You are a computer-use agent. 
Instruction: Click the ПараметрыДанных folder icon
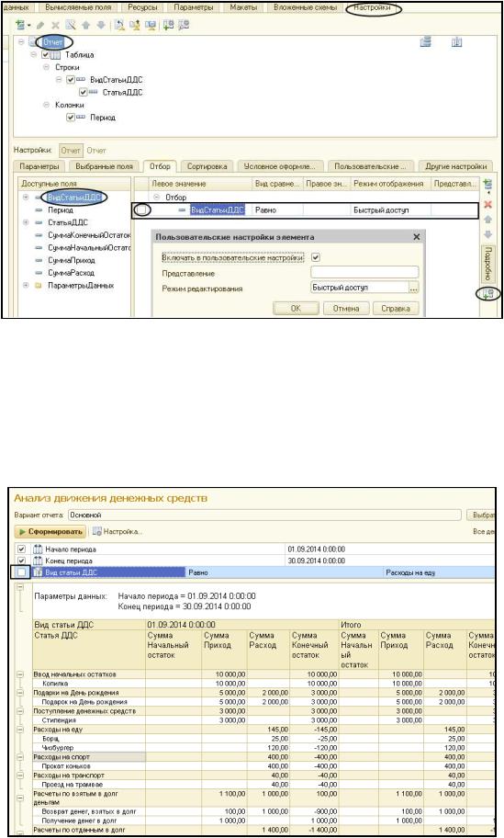[39, 286]
